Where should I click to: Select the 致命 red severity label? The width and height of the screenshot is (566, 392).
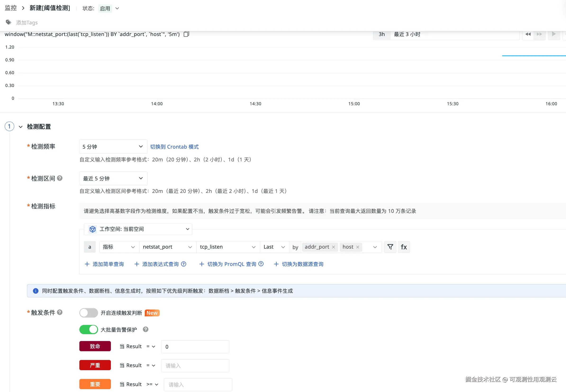[95, 346]
